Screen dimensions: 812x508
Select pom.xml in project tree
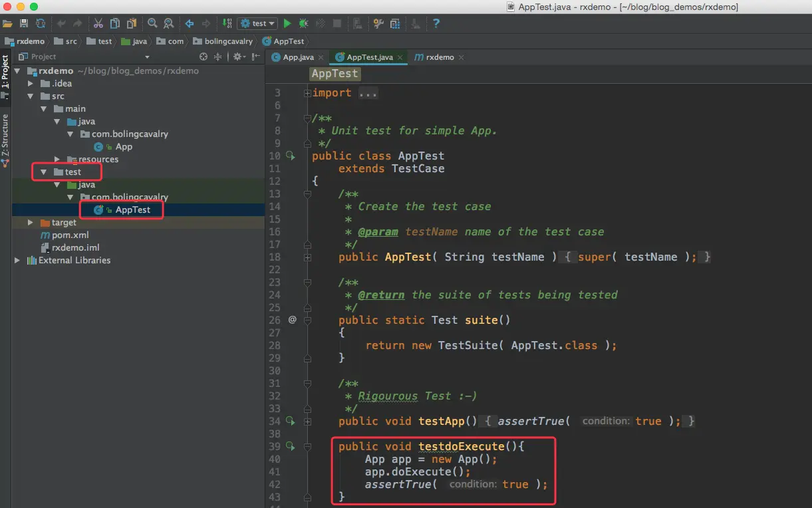point(64,235)
